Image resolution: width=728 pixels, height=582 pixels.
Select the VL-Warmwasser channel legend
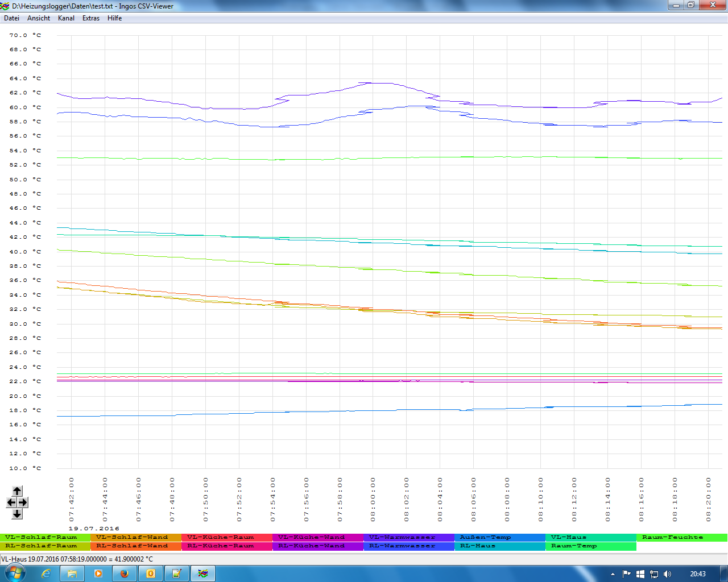(409, 537)
